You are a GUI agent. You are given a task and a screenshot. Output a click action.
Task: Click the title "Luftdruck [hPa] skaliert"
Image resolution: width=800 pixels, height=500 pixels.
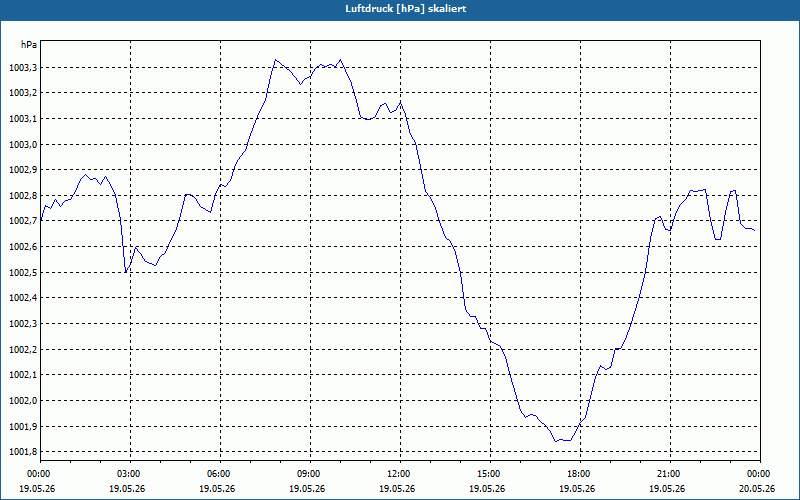(x=406, y=9)
